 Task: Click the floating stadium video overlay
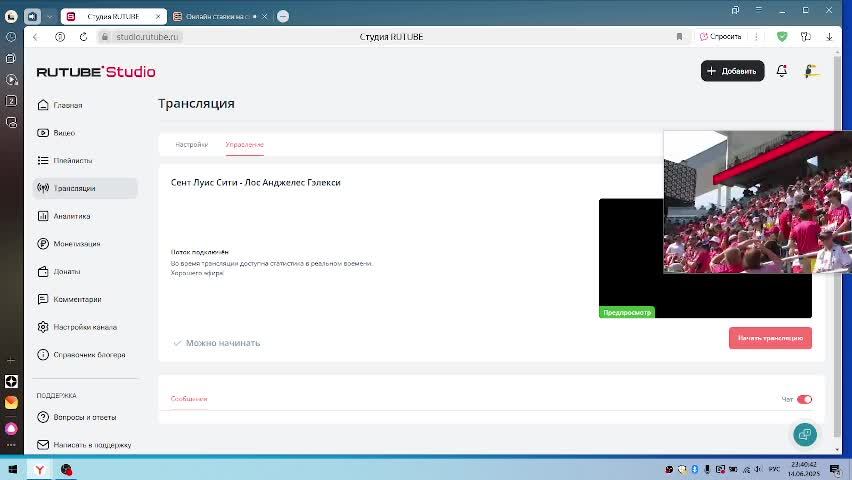pyautogui.click(x=757, y=202)
